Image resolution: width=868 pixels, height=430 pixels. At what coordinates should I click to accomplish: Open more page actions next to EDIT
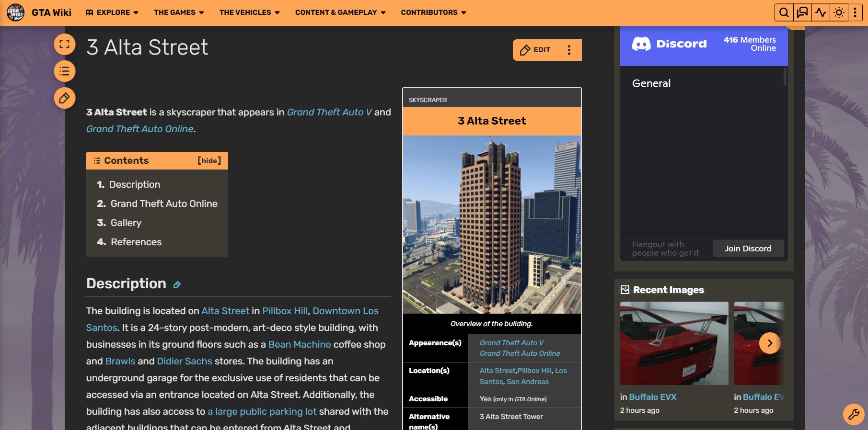click(569, 50)
